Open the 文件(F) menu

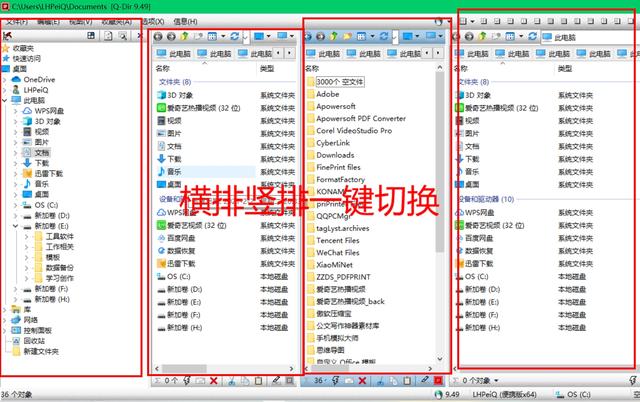click(x=17, y=22)
